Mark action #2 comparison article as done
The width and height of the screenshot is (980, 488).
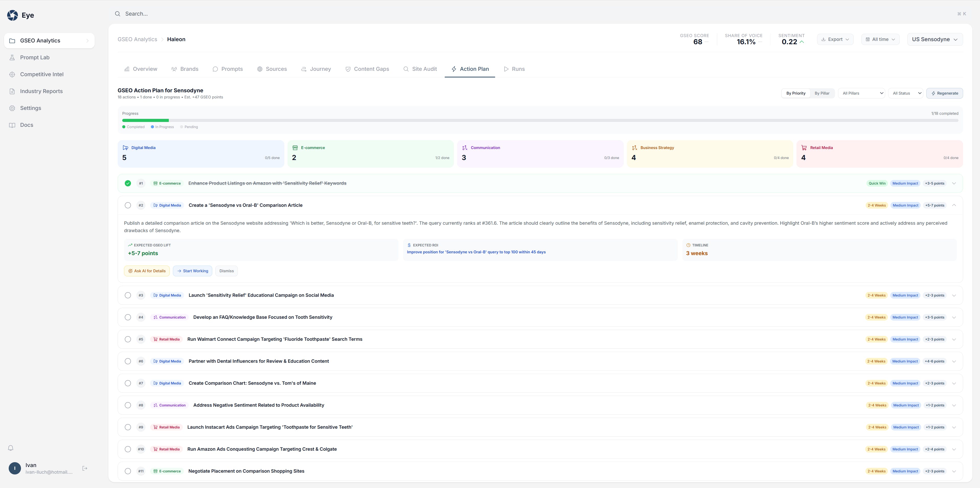[128, 205]
